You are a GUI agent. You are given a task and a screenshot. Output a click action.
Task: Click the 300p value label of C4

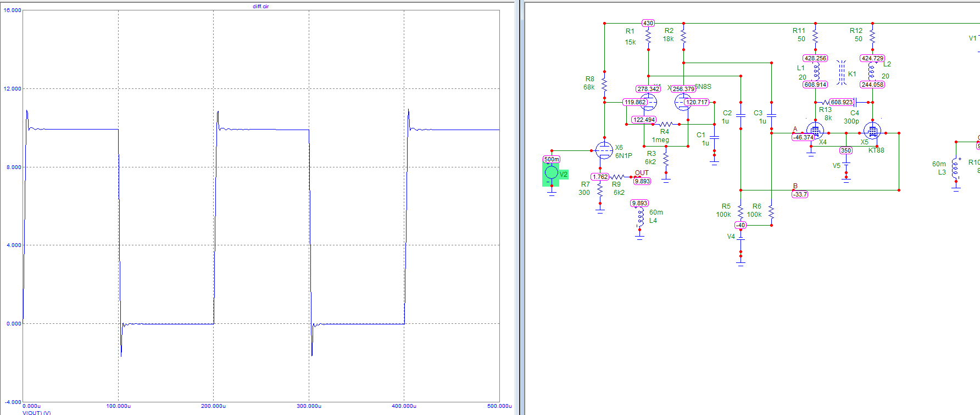tap(851, 121)
